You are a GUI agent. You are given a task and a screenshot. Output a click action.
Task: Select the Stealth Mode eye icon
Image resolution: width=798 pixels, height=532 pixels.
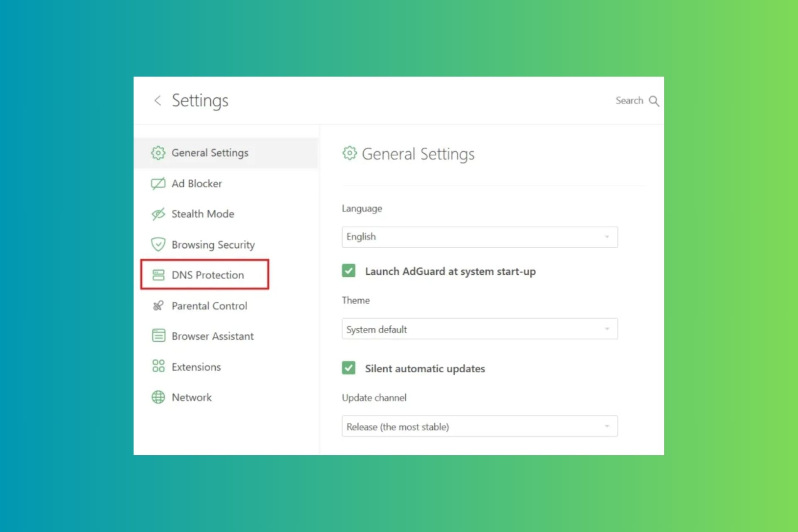158,214
